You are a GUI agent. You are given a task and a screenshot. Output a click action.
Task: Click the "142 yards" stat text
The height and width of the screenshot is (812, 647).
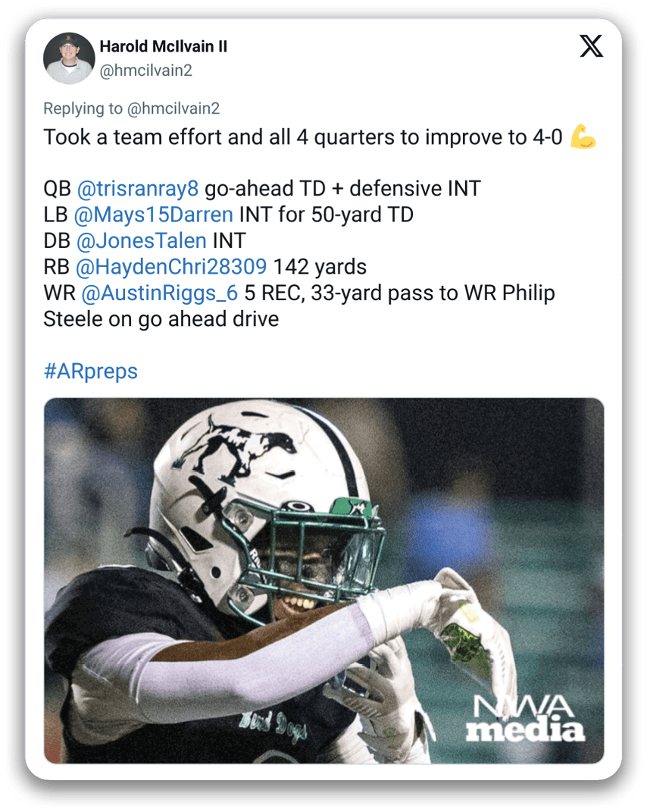(320, 267)
